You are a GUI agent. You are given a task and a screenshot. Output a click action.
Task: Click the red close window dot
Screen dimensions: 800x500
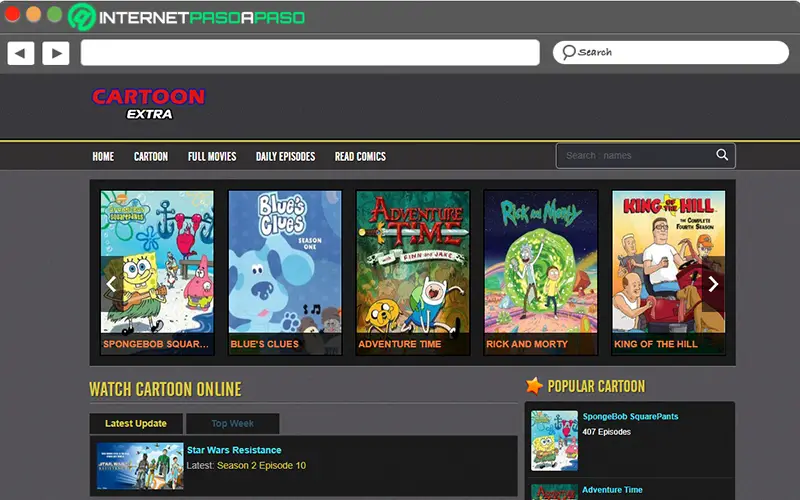click(x=12, y=14)
